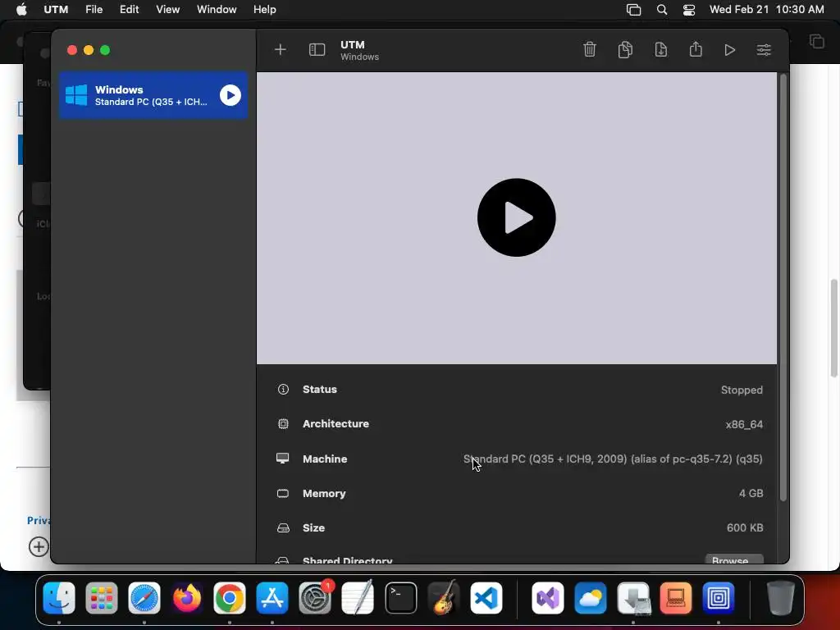Open the View menu
The height and width of the screenshot is (630, 840).
pos(167,10)
